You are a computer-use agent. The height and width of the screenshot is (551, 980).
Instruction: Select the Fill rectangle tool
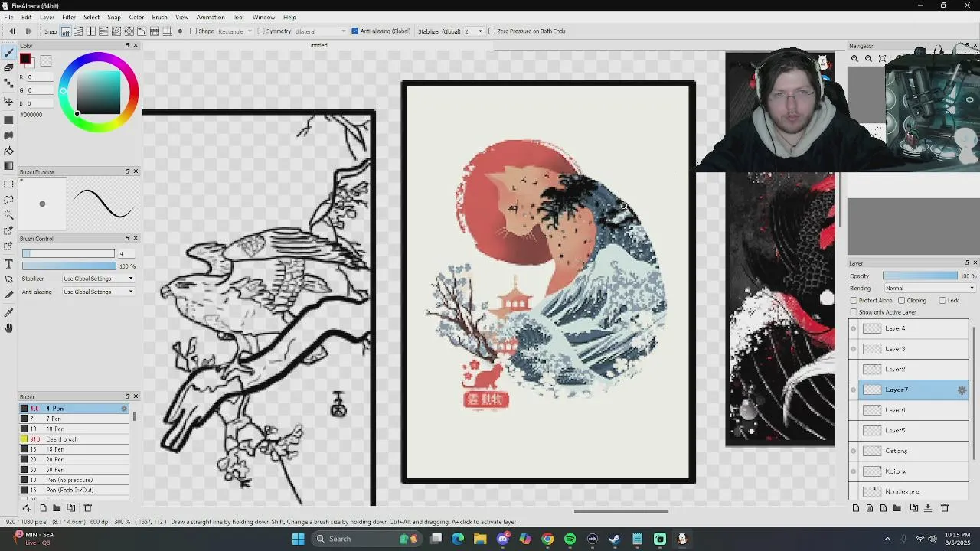pyautogui.click(x=8, y=120)
